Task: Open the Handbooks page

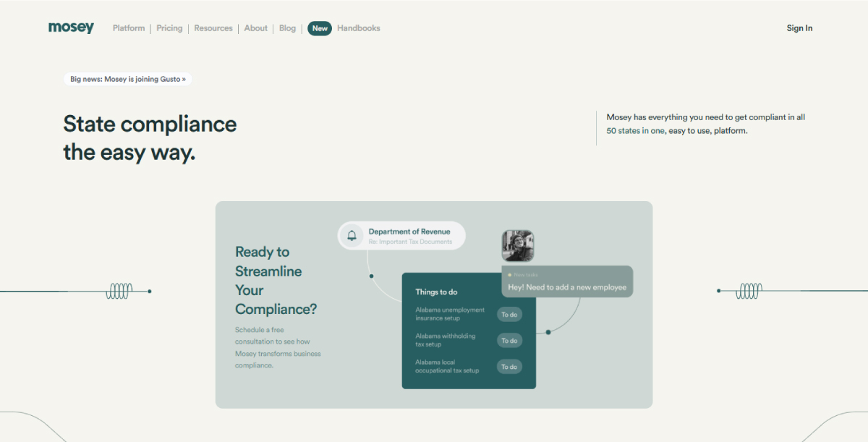Action: [x=359, y=28]
